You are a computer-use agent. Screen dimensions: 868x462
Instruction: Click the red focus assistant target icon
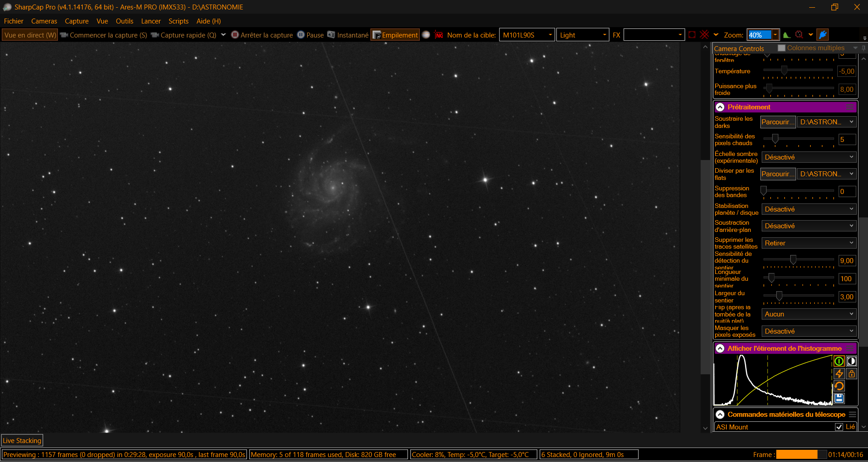point(799,35)
